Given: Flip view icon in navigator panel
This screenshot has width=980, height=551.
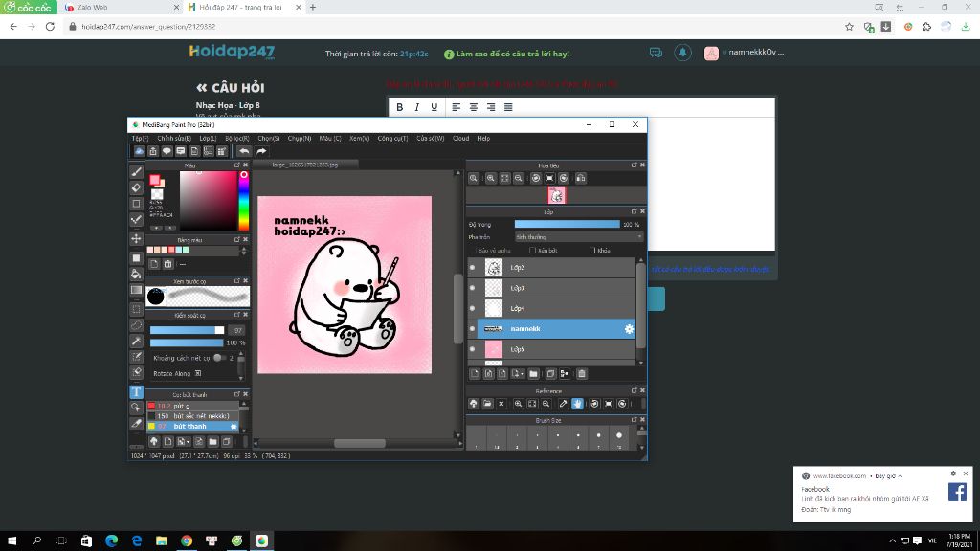Looking at the screenshot, I should pyautogui.click(x=581, y=178).
